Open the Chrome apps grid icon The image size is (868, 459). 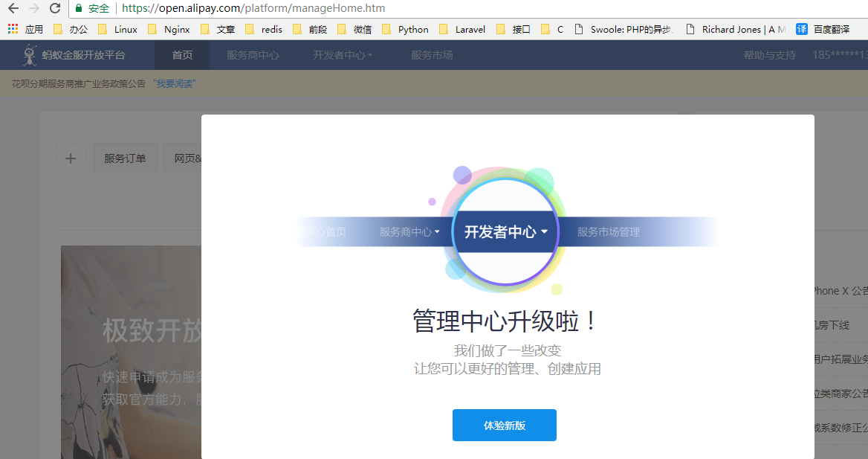pyautogui.click(x=13, y=30)
